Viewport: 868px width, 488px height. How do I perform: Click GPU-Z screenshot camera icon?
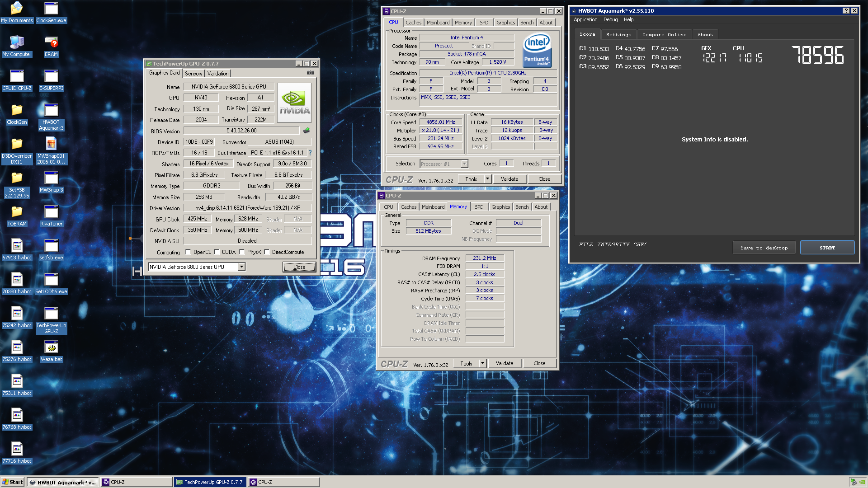(x=311, y=73)
